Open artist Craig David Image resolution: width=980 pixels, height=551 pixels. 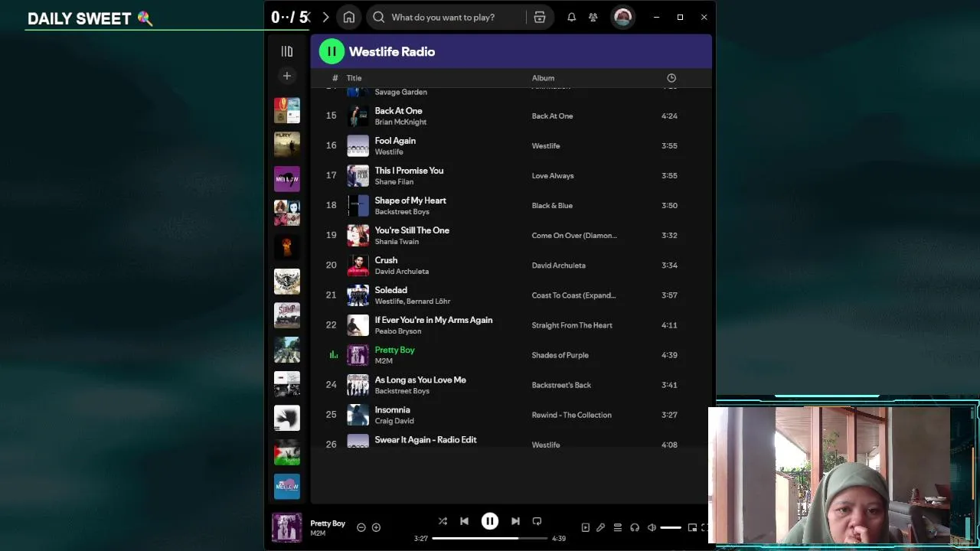pos(394,420)
